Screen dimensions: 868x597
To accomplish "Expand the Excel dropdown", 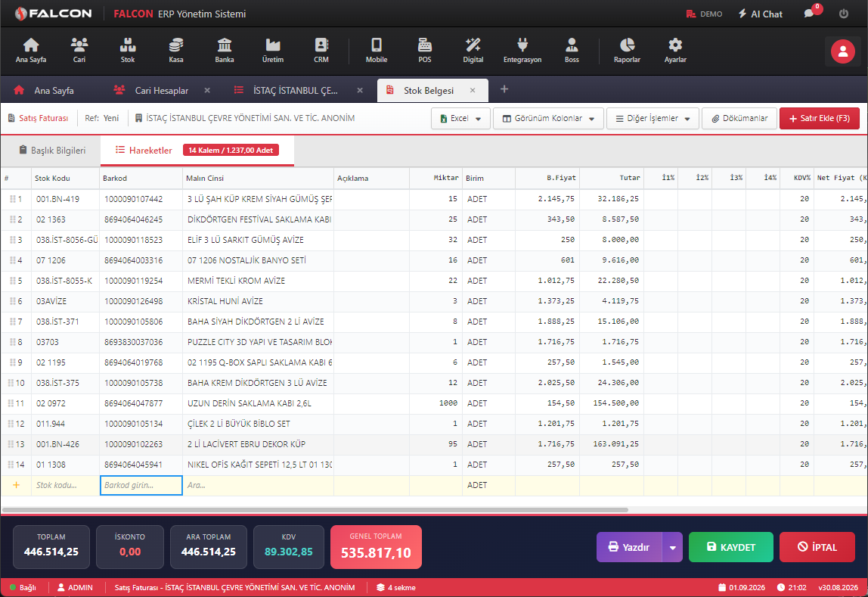I will [460, 119].
